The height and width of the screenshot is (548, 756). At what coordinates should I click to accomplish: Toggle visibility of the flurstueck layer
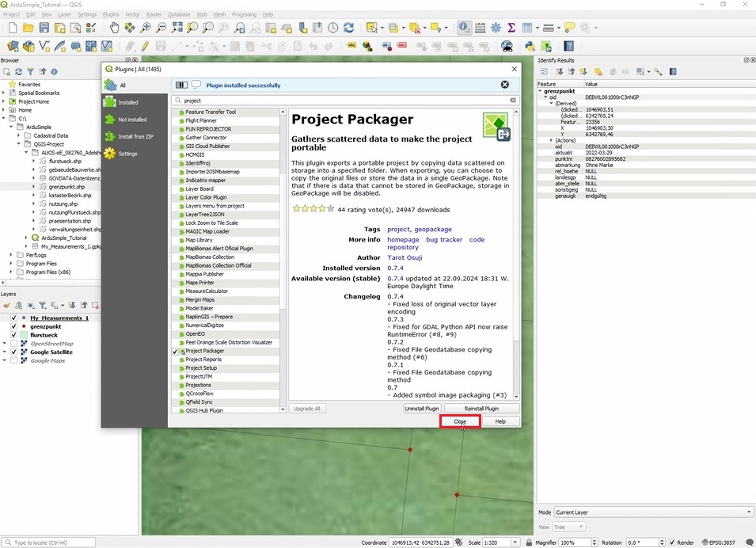[13, 335]
